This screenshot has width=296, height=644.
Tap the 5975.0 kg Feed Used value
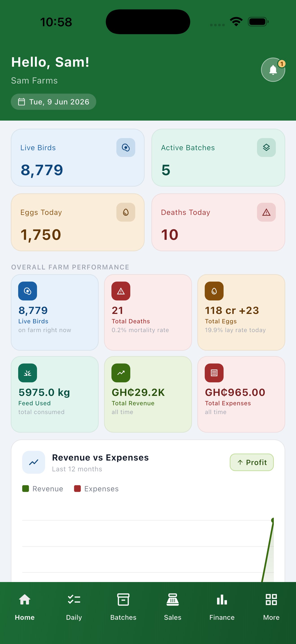(x=44, y=393)
